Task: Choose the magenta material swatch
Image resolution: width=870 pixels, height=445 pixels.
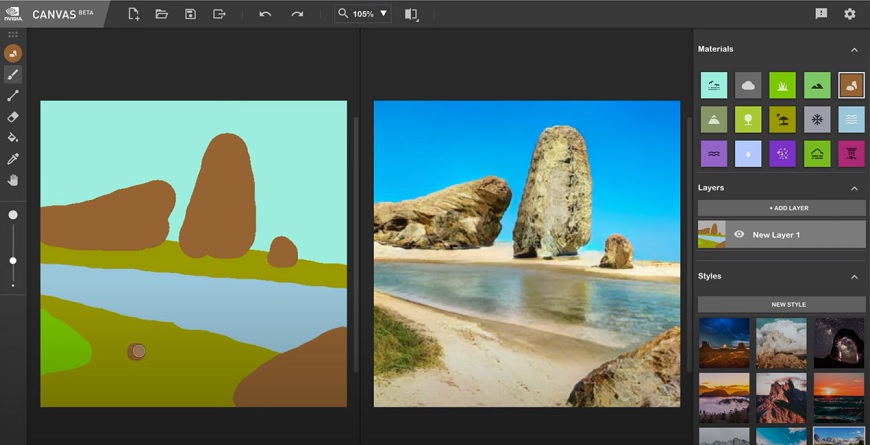Action: (x=851, y=154)
